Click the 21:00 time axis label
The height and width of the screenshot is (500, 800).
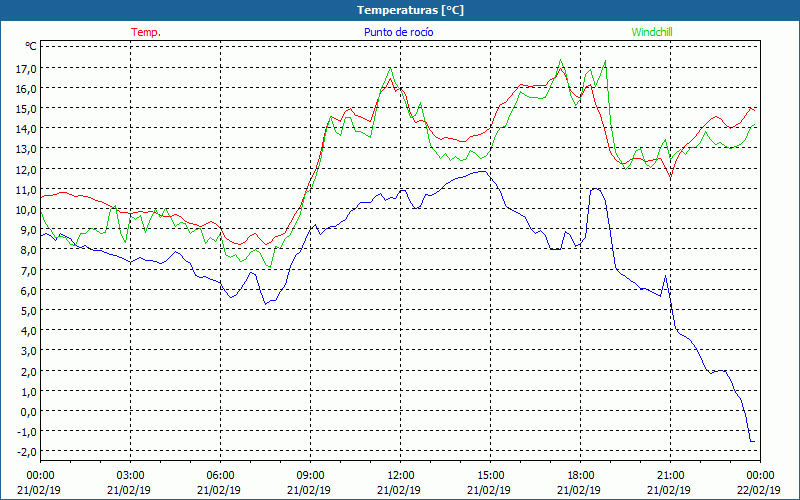670,476
